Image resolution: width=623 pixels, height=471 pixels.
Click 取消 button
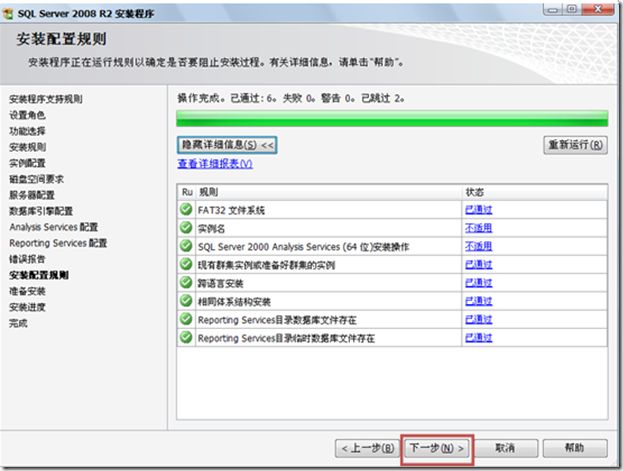tap(505, 448)
